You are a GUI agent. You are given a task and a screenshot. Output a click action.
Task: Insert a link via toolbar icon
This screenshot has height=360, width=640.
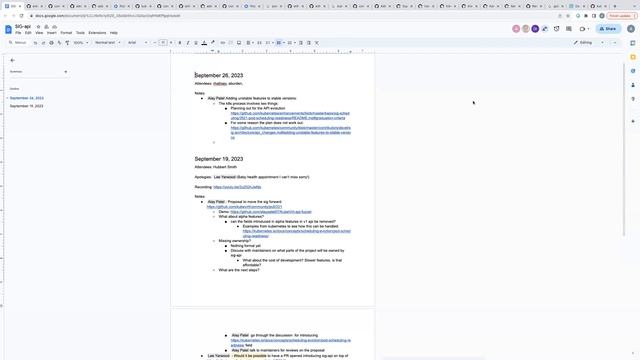pos(222,42)
